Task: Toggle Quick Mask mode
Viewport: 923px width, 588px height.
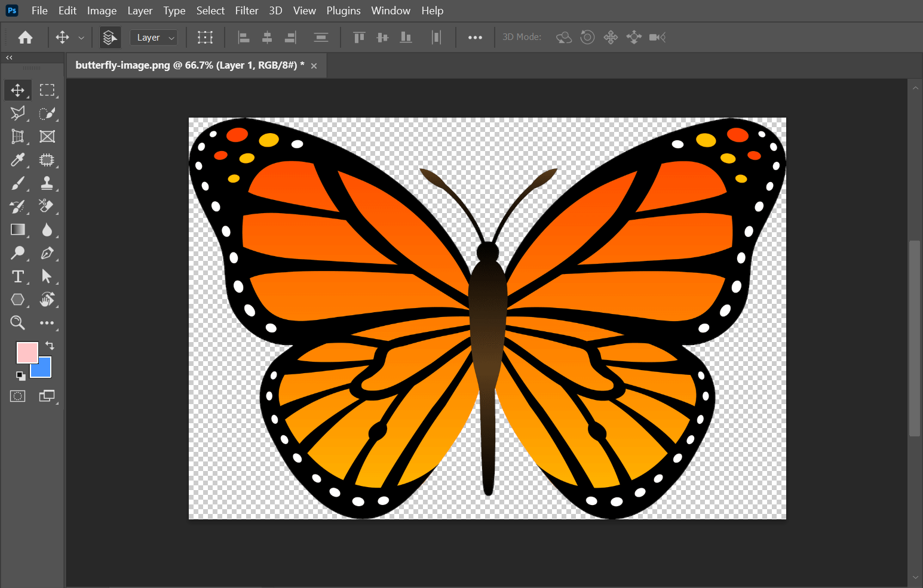Action: (x=18, y=396)
